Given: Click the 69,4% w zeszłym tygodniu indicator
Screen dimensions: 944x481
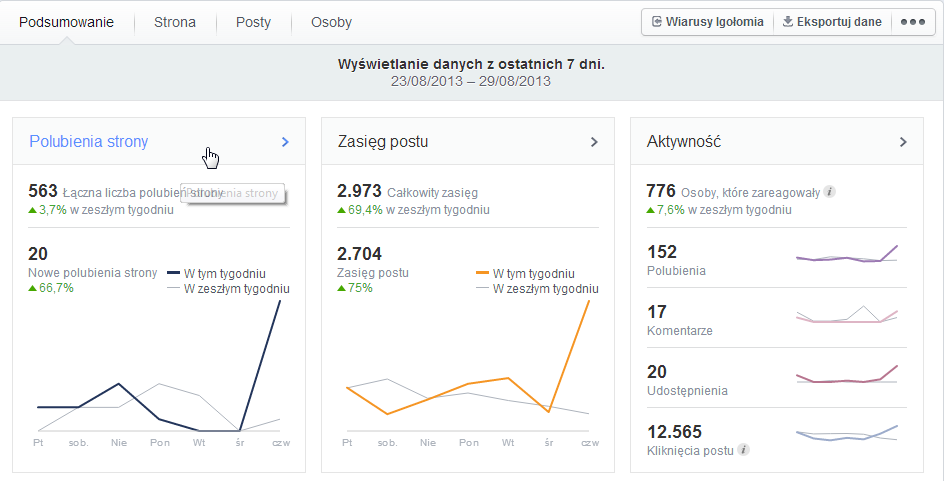Looking at the screenshot, I should (x=413, y=209).
